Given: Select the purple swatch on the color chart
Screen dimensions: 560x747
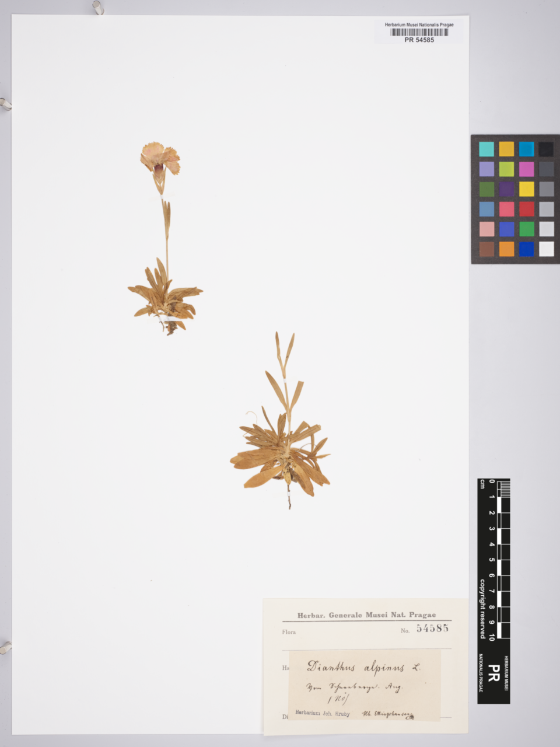Looking at the screenshot, I should tap(506, 189).
